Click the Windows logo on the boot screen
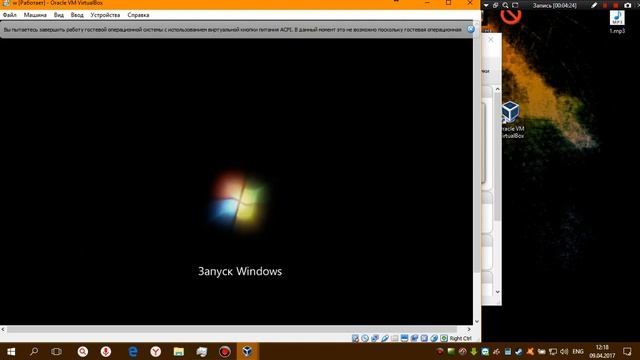 tap(239, 202)
